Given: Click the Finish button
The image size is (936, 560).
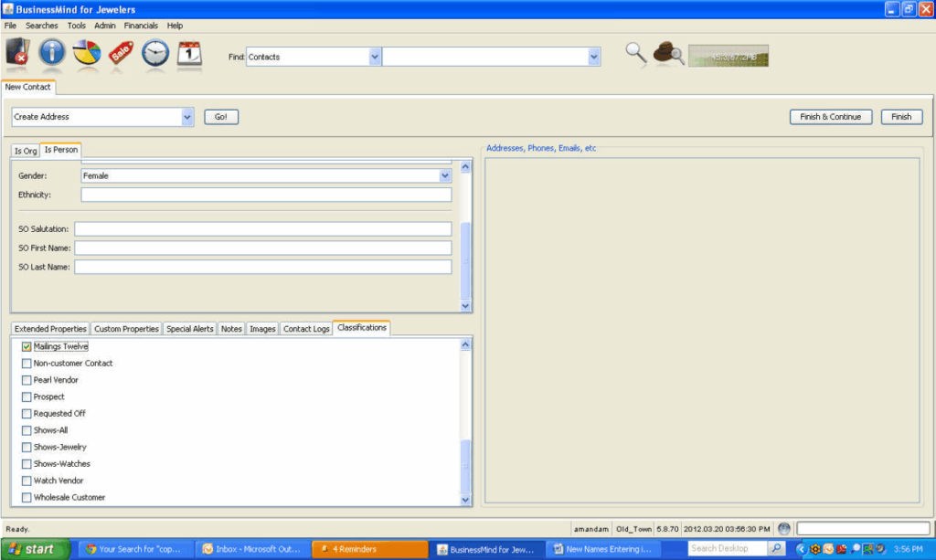Looking at the screenshot, I should click(x=901, y=117).
